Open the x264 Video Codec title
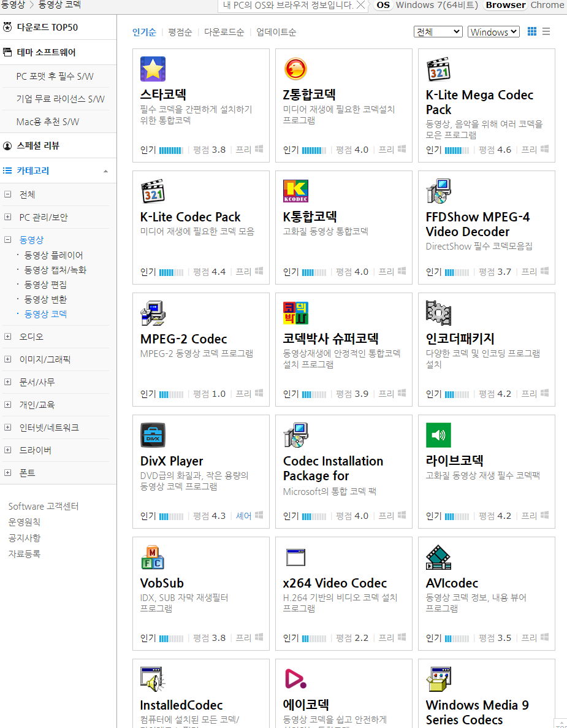567x728 pixels. tap(335, 583)
